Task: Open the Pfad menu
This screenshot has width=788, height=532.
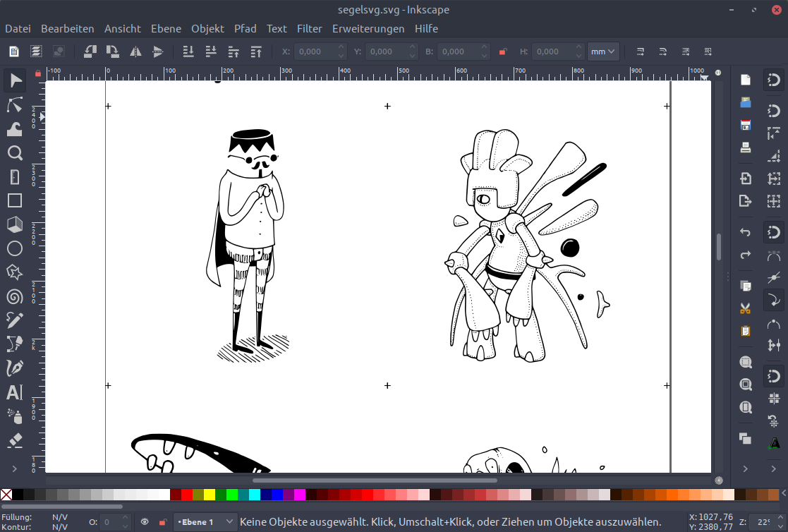Action: [245, 29]
